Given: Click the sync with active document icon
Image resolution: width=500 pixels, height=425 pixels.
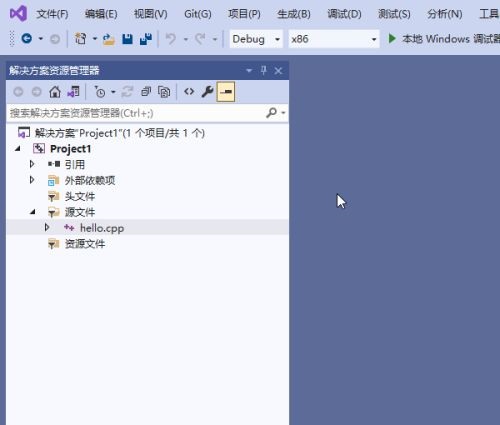Looking at the screenshot, I should click(127, 92).
